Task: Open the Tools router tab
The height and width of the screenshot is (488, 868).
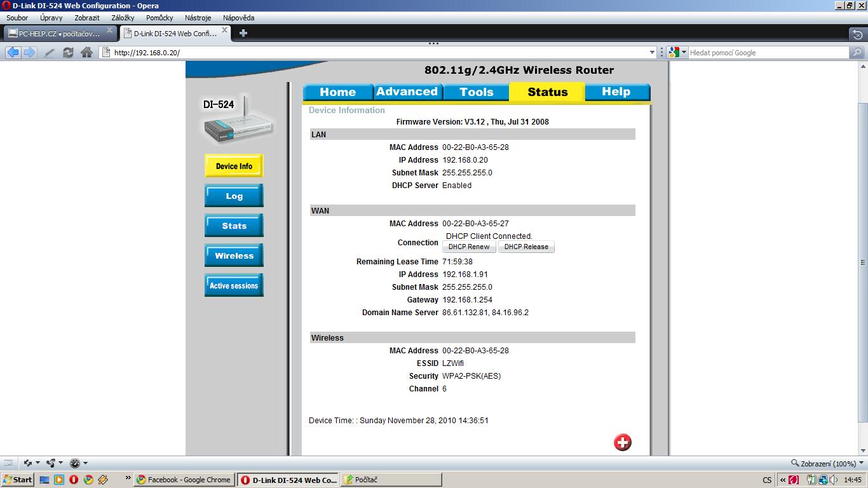Action: [x=476, y=92]
